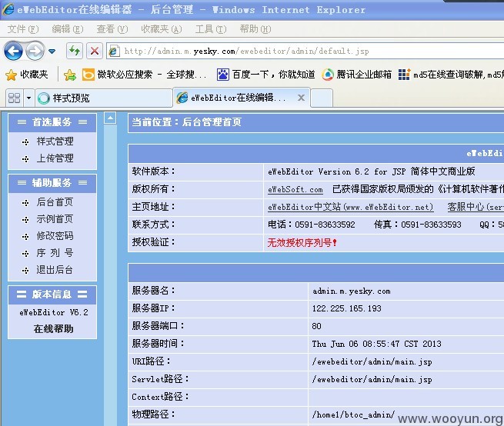Open the tab list dropdown arrow
504x426 pixels.
tap(28, 98)
